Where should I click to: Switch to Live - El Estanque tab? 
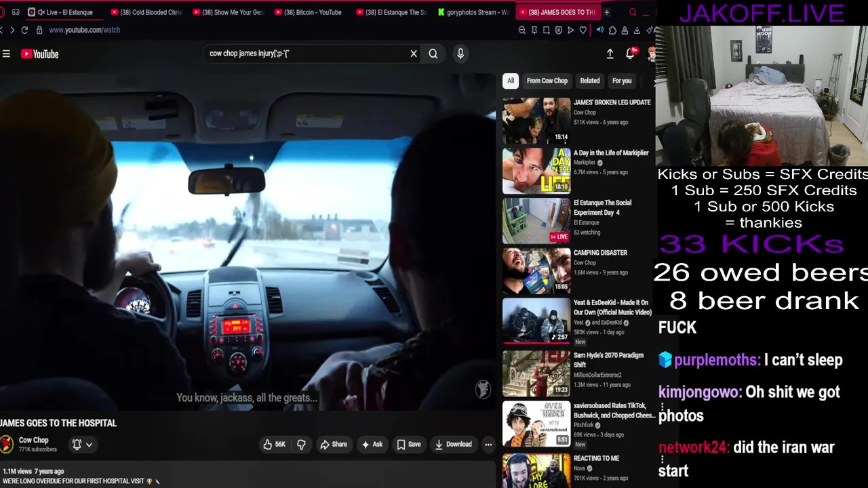pos(64,12)
